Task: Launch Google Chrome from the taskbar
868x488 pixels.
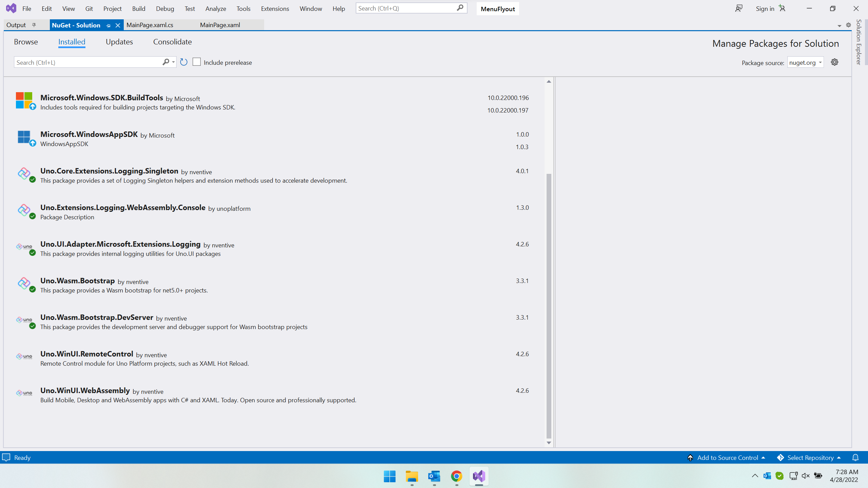Action: tap(456, 476)
